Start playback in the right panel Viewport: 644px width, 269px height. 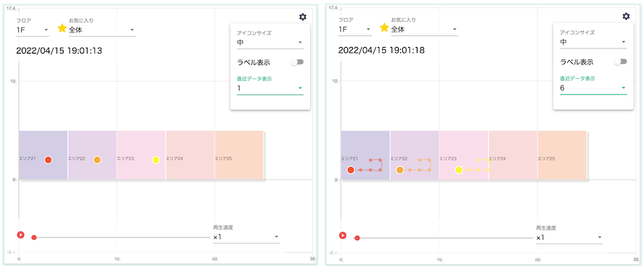point(342,235)
